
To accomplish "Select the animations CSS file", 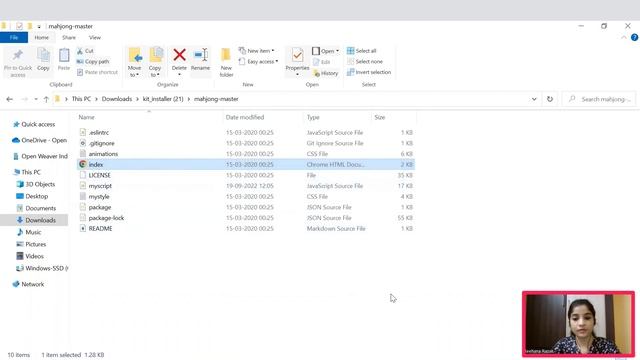I will (x=103, y=154).
